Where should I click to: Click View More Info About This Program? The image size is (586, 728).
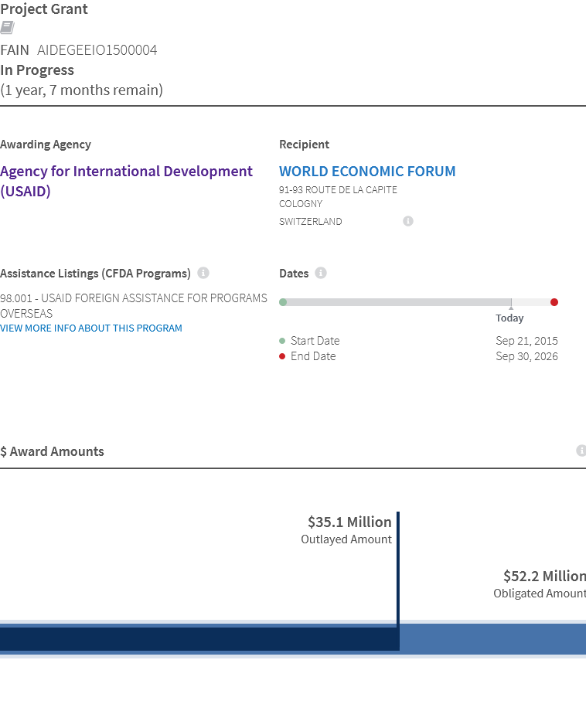tap(91, 328)
